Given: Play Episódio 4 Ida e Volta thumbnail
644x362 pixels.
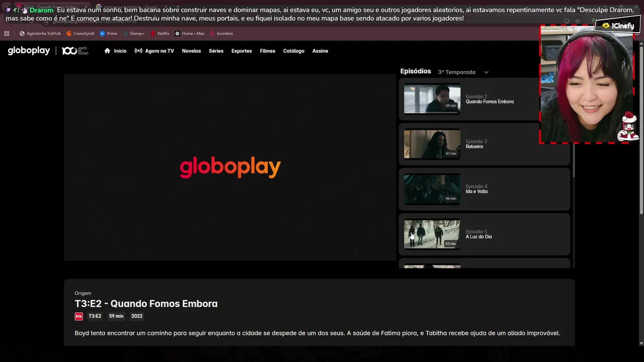Looking at the screenshot, I should click(432, 189).
